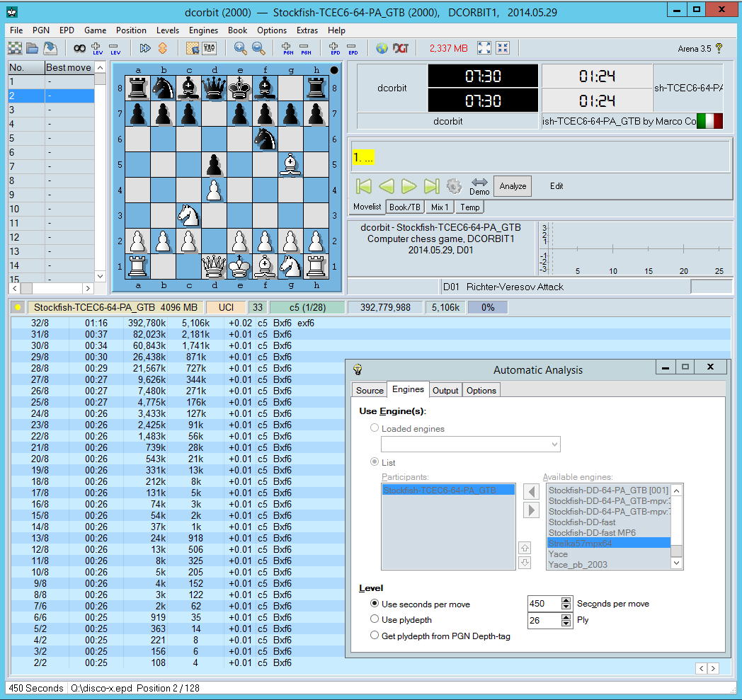Viewport: 742px width, 700px height.
Task: Select the Loaded engines radio button
Action: pyautogui.click(x=375, y=428)
